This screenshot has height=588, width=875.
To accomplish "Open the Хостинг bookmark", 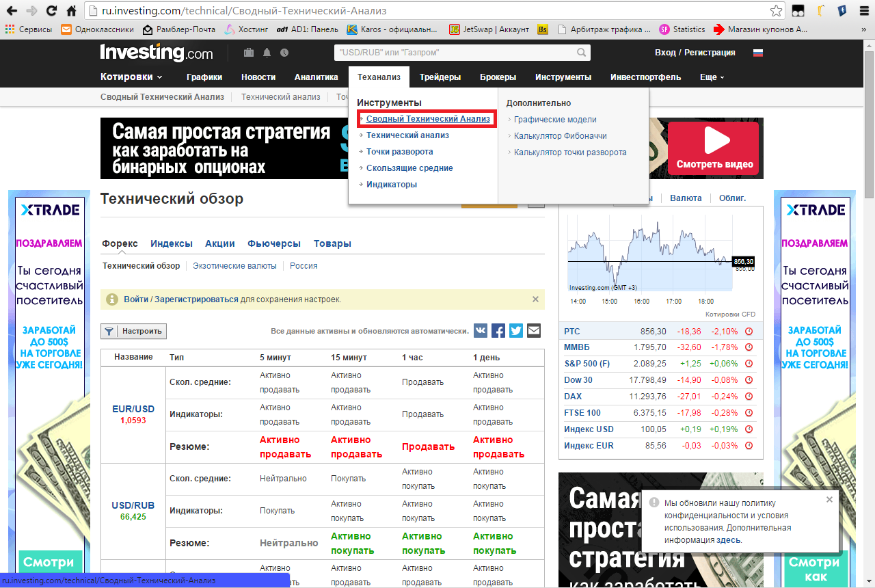I will (246, 29).
